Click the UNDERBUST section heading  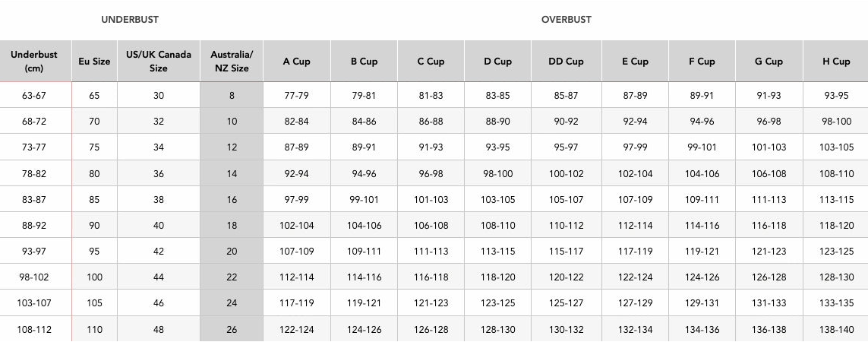point(130,20)
